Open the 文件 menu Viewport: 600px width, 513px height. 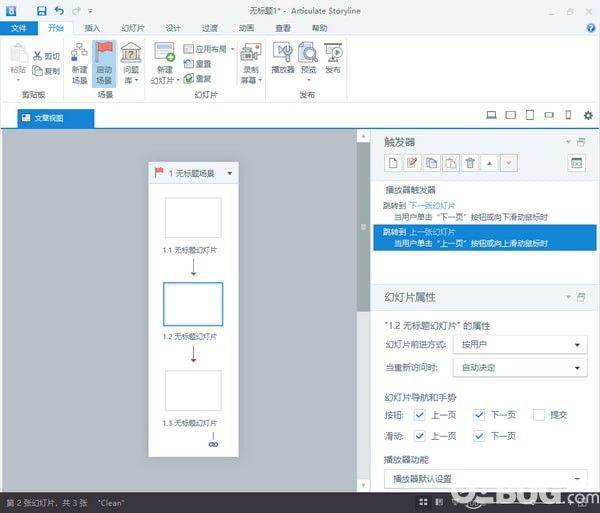19,28
